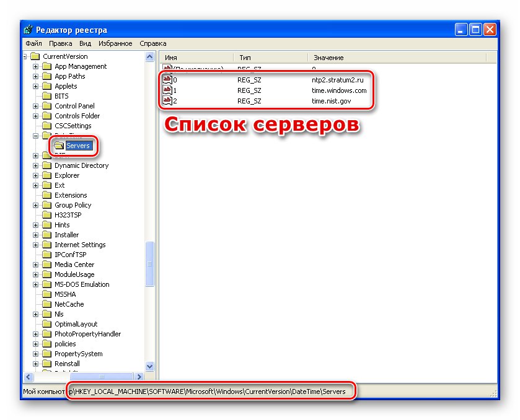Click the Media Center folder icon

(x=46, y=265)
